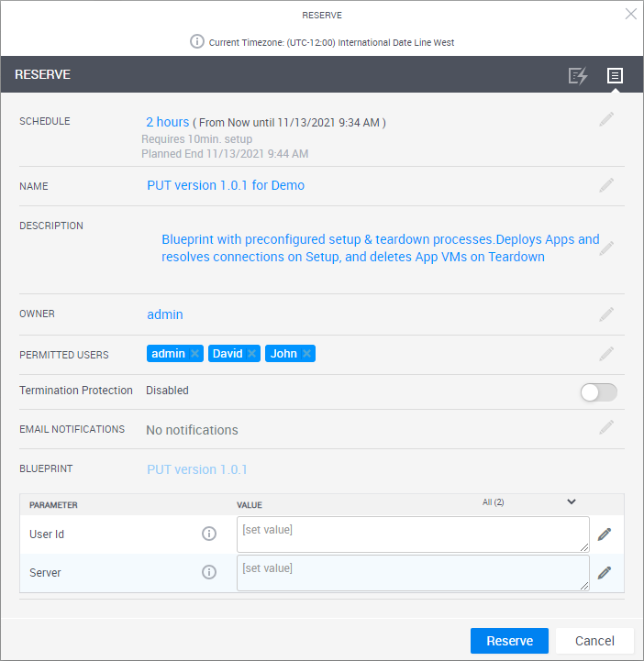Expand the All (2) parameter filter dropdown
The width and height of the screenshot is (644, 661).
(x=571, y=501)
